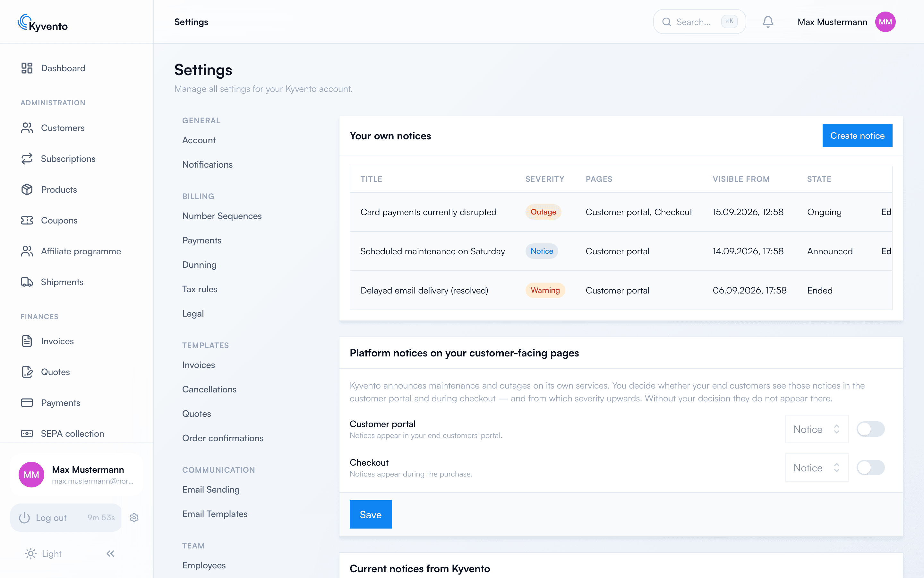Viewport: 924px width, 578px height.
Task: Enable the Customer portal platform notices toggle
Action: click(x=870, y=429)
